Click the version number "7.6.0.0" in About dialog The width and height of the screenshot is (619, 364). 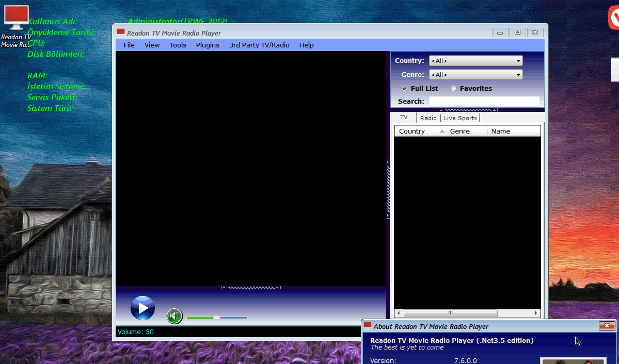coord(466,360)
